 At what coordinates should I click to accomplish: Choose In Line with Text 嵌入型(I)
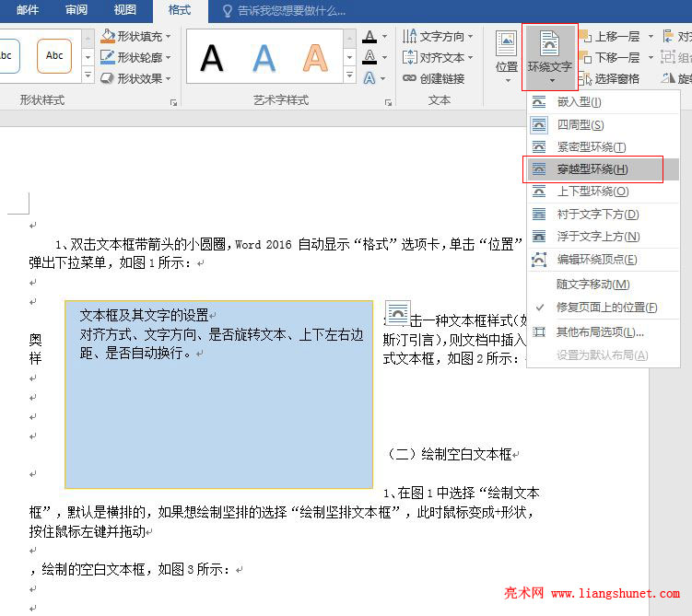[604, 102]
